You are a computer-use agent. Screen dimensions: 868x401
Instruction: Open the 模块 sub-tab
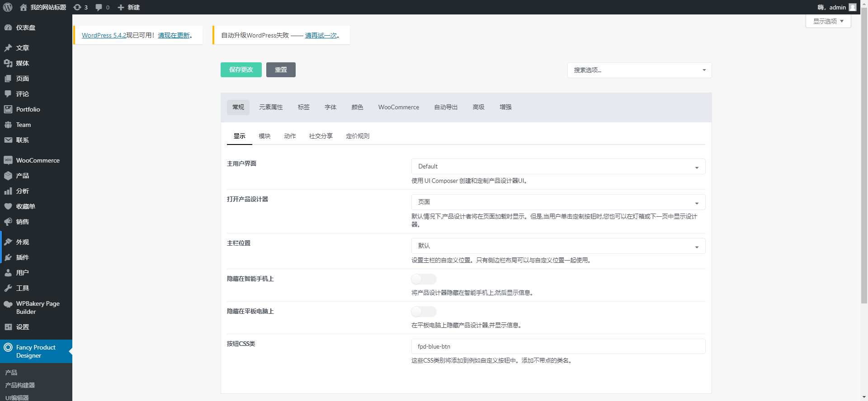[264, 136]
